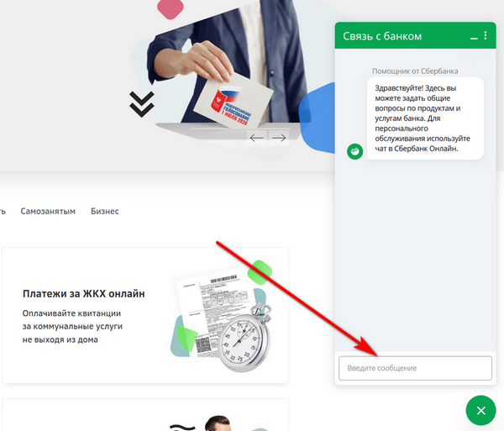Click the QR code on the receipt

(203, 344)
